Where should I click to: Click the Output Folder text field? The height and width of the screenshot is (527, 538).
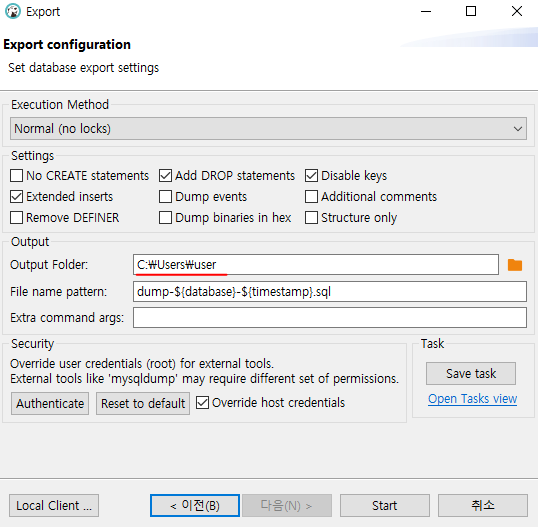pyautogui.click(x=316, y=265)
